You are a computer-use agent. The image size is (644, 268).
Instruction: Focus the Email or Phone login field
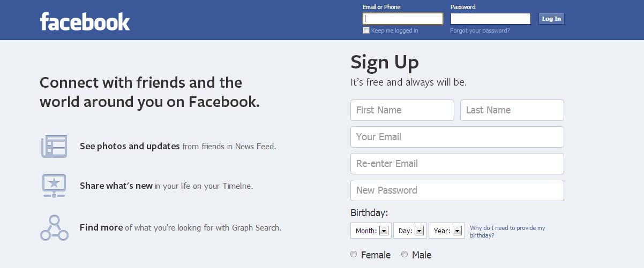click(403, 19)
